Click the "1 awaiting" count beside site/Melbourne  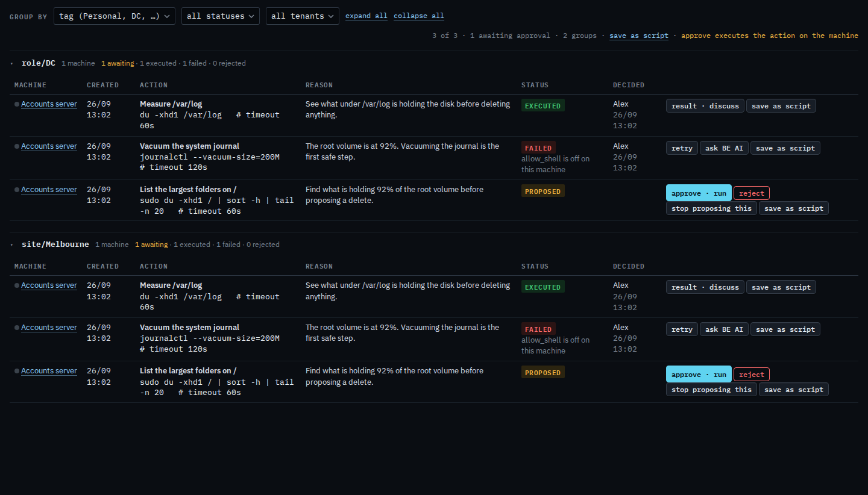click(x=151, y=244)
